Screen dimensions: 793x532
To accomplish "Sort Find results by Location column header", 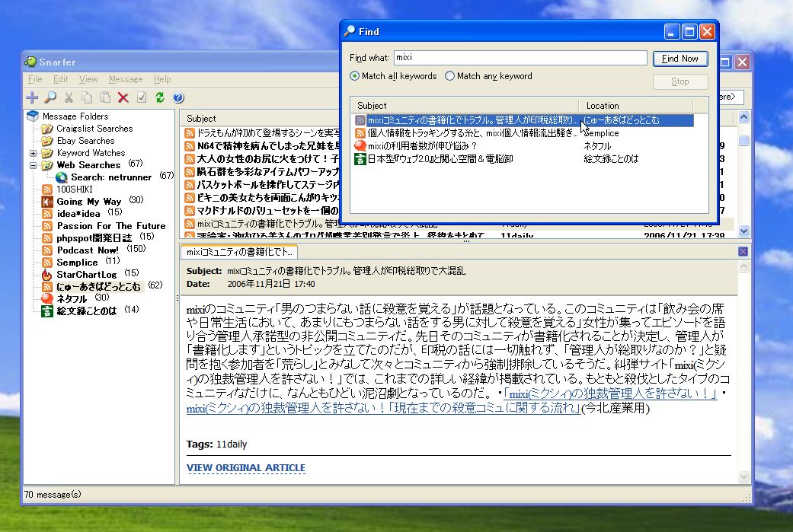I will click(x=636, y=106).
